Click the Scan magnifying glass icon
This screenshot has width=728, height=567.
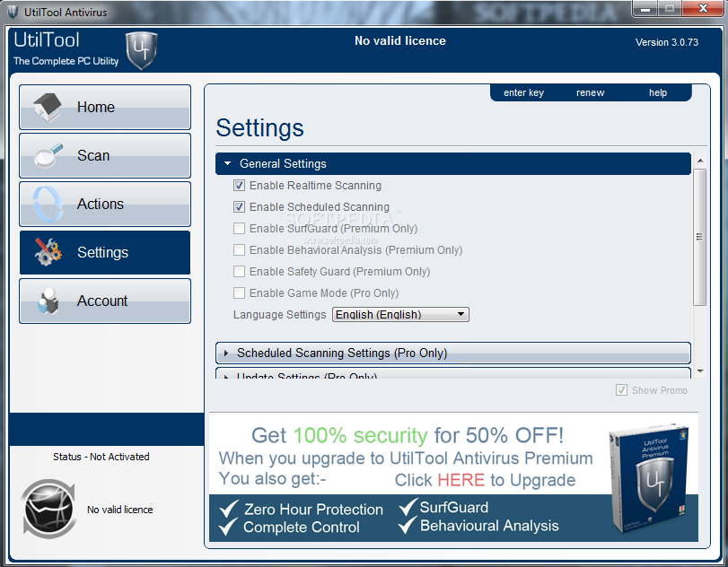tap(48, 156)
